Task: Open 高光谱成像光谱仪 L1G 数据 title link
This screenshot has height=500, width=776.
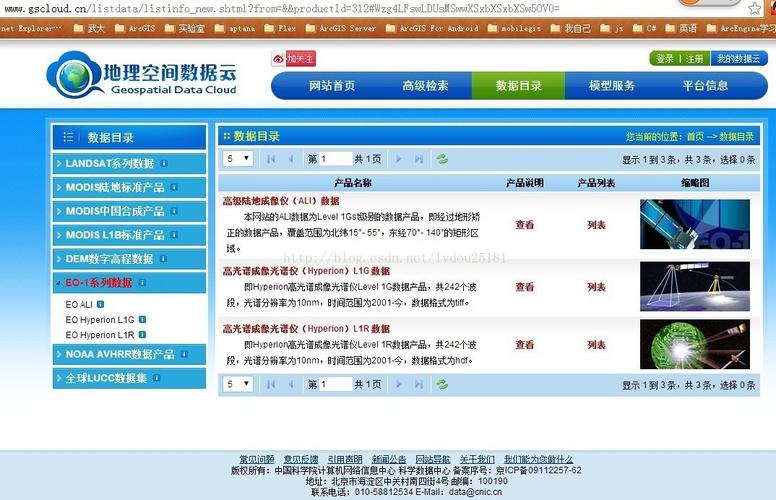Action: (x=306, y=271)
